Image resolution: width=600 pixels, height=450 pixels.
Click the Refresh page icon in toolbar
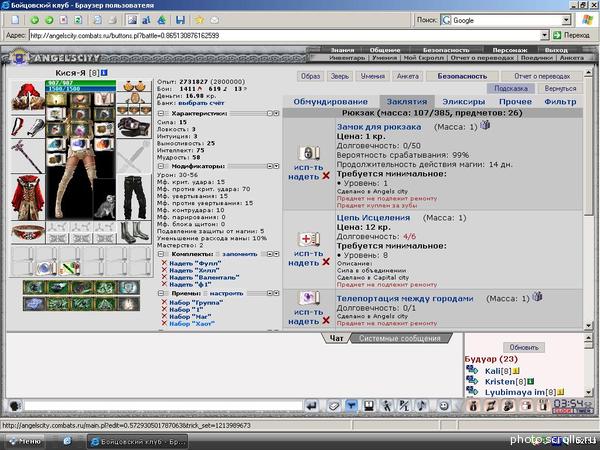(x=78, y=20)
